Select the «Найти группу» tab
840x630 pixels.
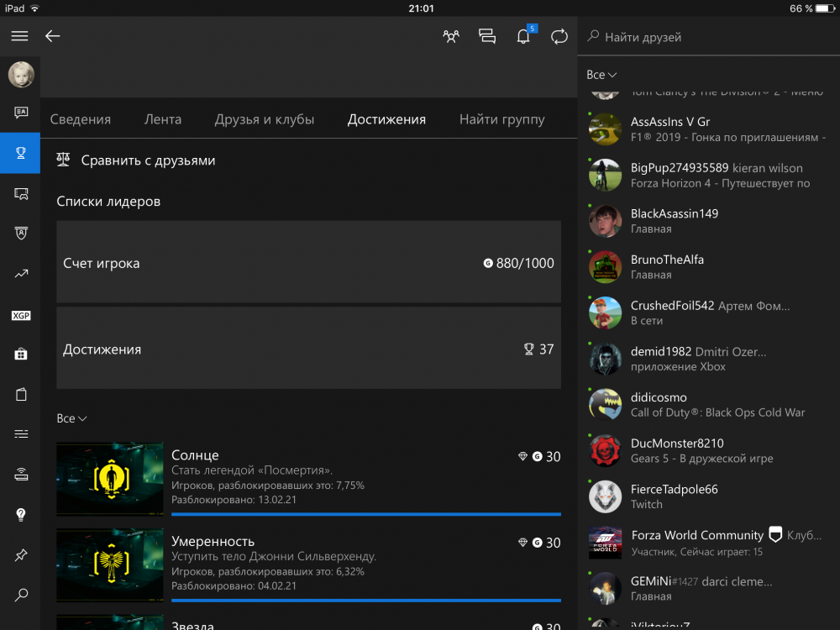(x=501, y=119)
